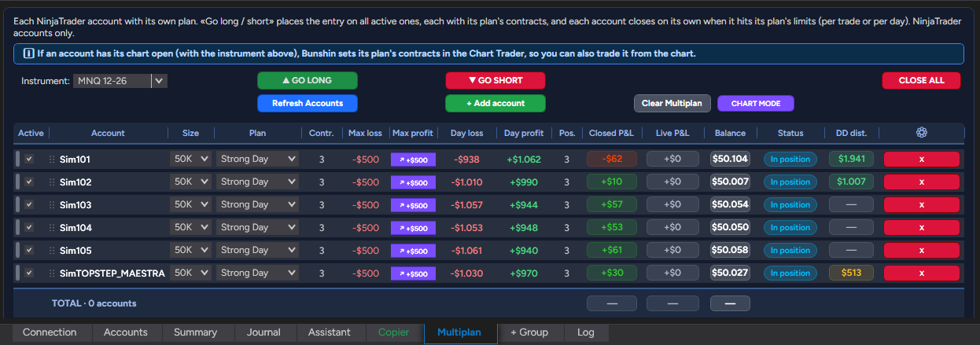Image resolution: width=980 pixels, height=345 pixels.
Task: Switch to the Connection tab
Action: coord(50,332)
